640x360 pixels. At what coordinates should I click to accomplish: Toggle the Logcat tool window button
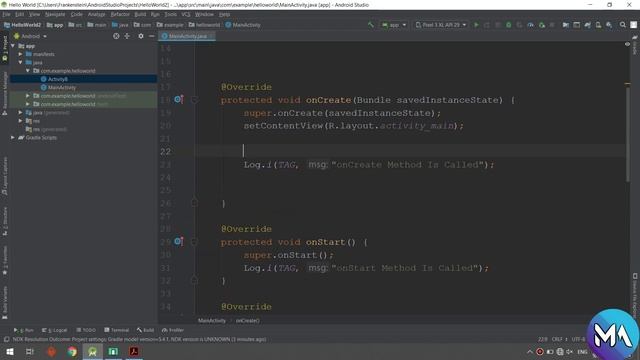point(54,330)
